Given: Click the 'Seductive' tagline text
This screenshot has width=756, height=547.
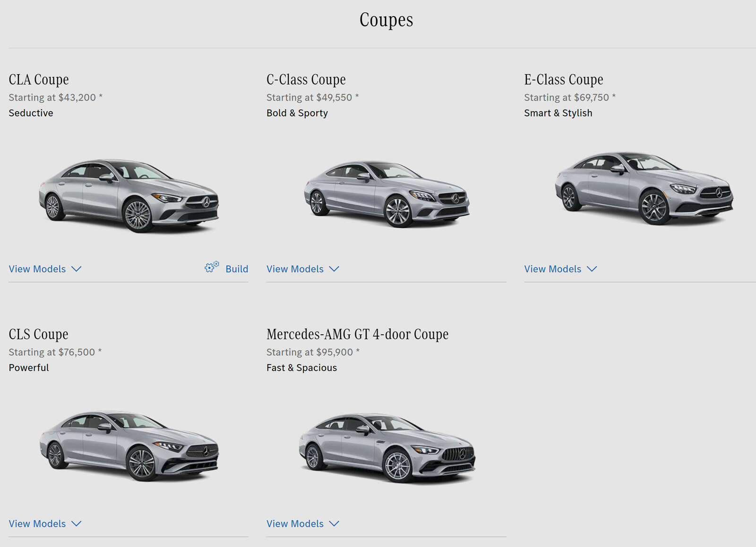Looking at the screenshot, I should 31,113.
